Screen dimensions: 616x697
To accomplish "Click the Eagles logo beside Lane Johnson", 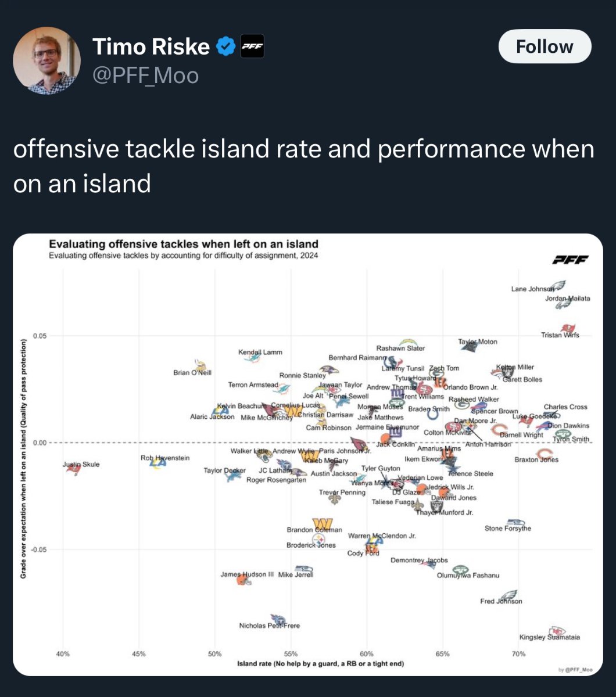I will pos(557,285).
